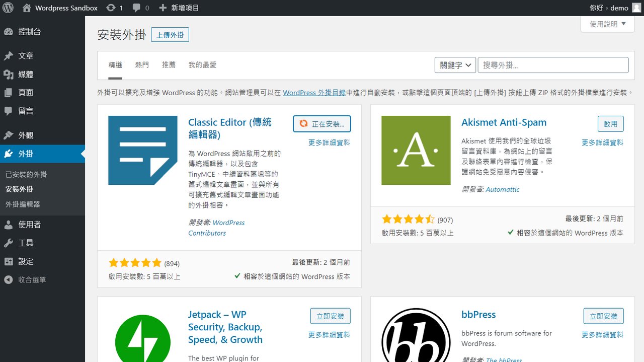Viewport: 644px width, 362px height.
Task: Switch to the 精選 tab
Action: pyautogui.click(x=115, y=65)
